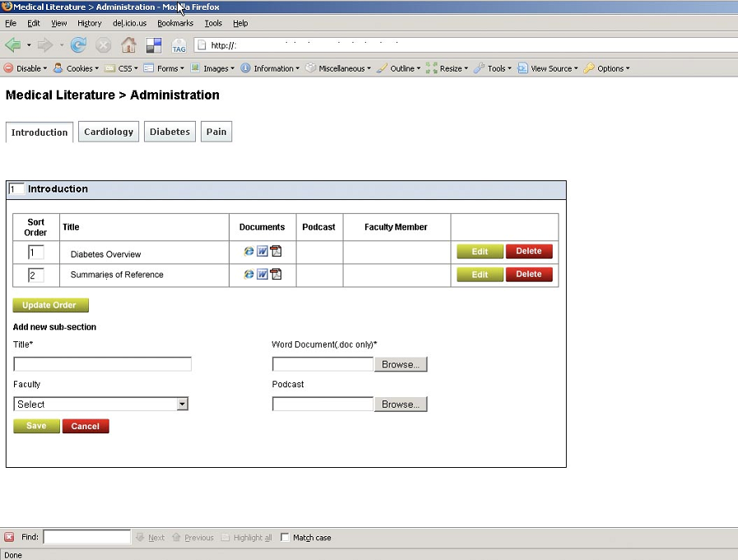Reload the page with refresh icon
This screenshot has height=560, width=738.
tap(78, 45)
